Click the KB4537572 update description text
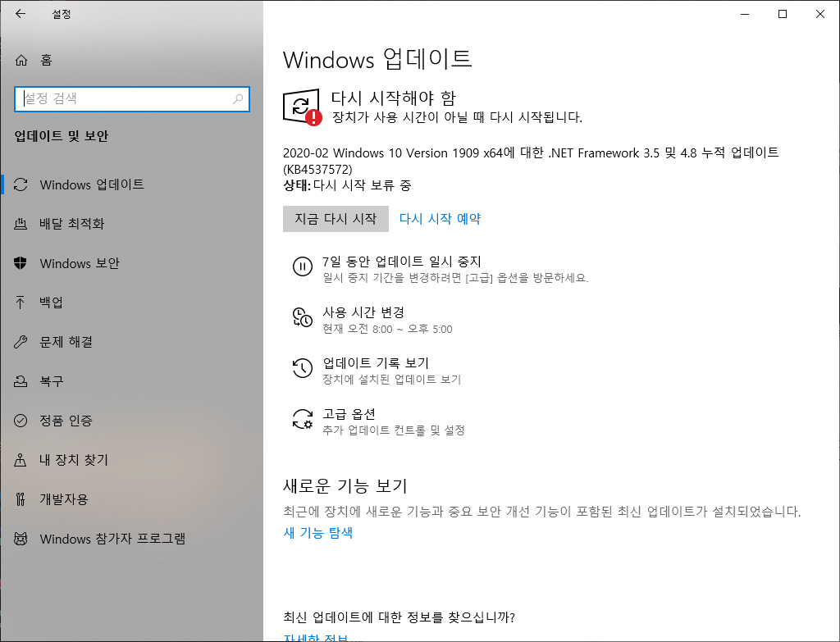Screen dimensions: 840x642 pos(531,161)
